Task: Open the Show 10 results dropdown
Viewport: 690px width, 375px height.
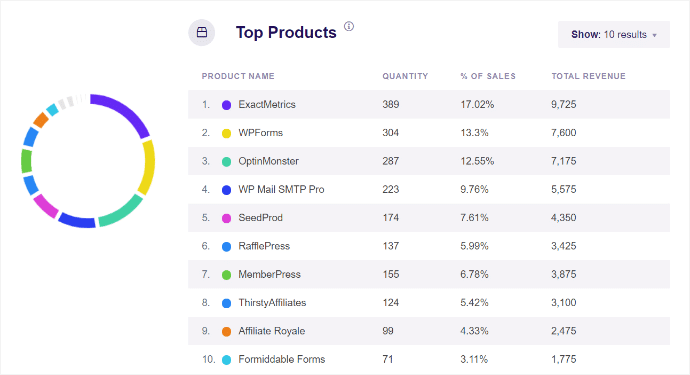Action: 614,34
